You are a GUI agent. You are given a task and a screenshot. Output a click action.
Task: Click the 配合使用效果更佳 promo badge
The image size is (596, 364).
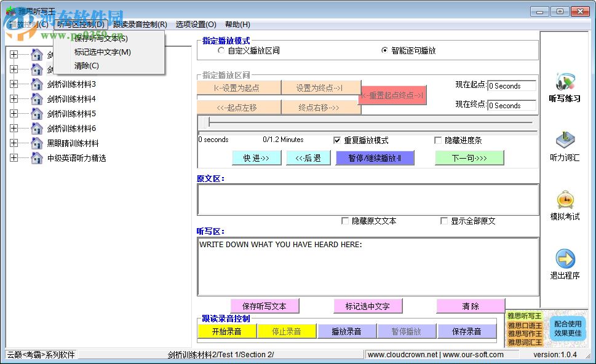[567, 328]
